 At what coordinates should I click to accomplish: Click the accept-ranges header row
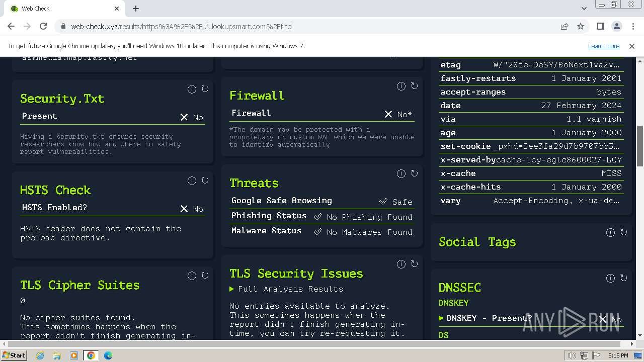click(x=531, y=92)
